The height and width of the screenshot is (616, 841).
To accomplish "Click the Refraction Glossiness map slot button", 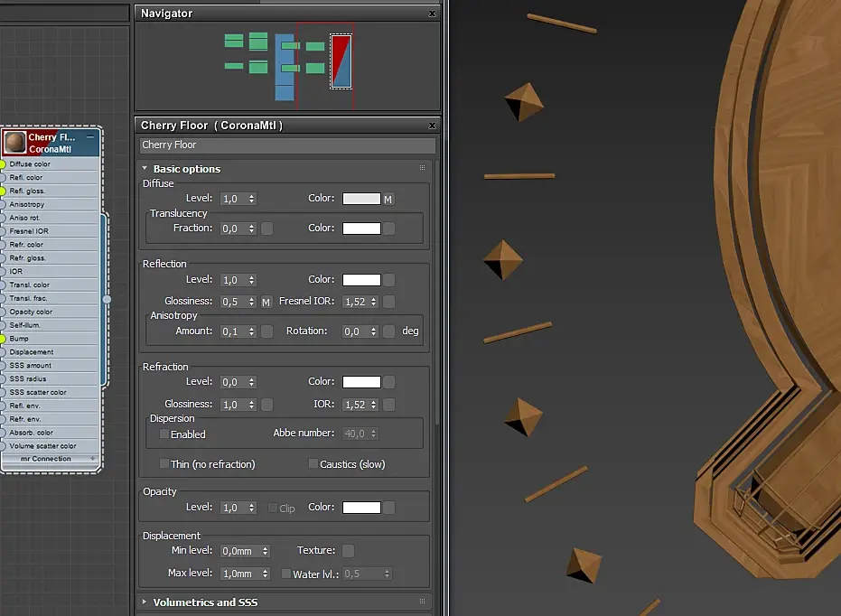I will tap(266, 405).
